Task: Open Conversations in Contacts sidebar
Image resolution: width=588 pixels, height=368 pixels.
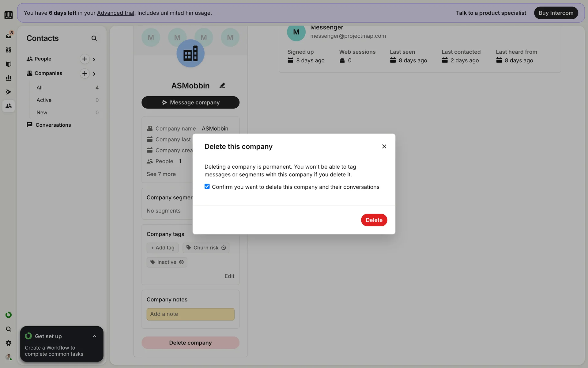Action: (53, 125)
